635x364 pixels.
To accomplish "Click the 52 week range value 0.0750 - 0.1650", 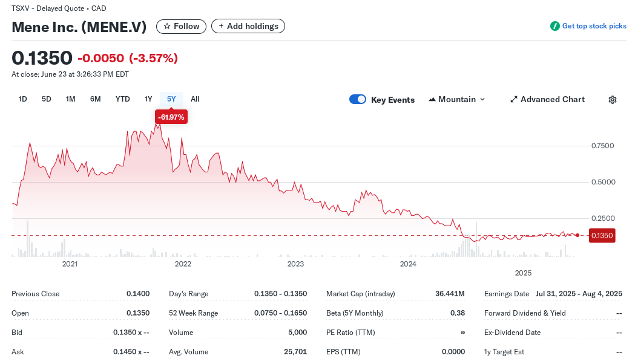I will click(280, 313).
